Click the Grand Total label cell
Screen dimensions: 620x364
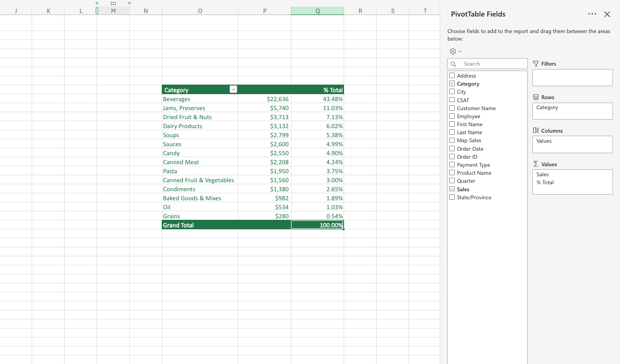click(200, 225)
